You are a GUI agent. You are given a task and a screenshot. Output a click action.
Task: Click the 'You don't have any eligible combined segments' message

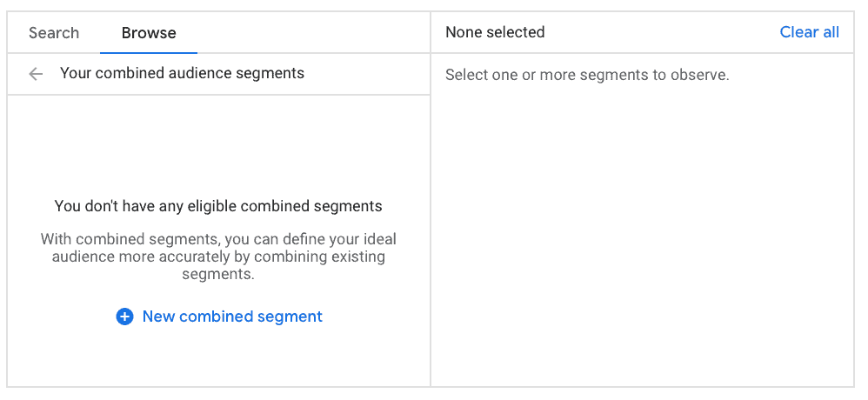pyautogui.click(x=218, y=206)
